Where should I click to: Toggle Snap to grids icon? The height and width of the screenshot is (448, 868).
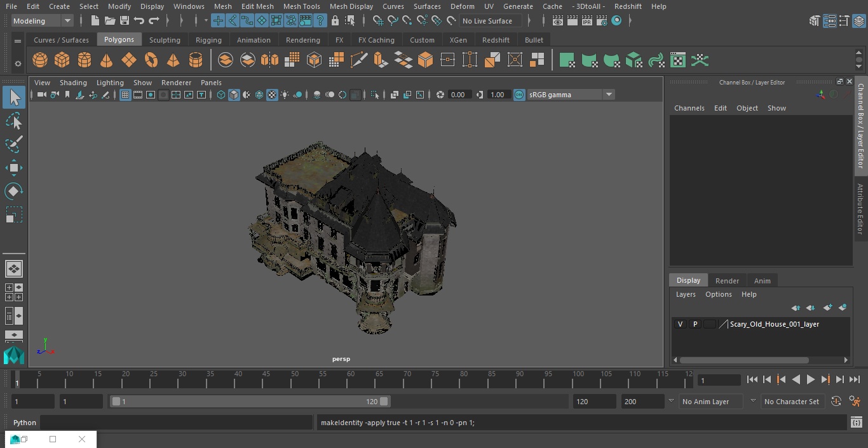pos(378,21)
